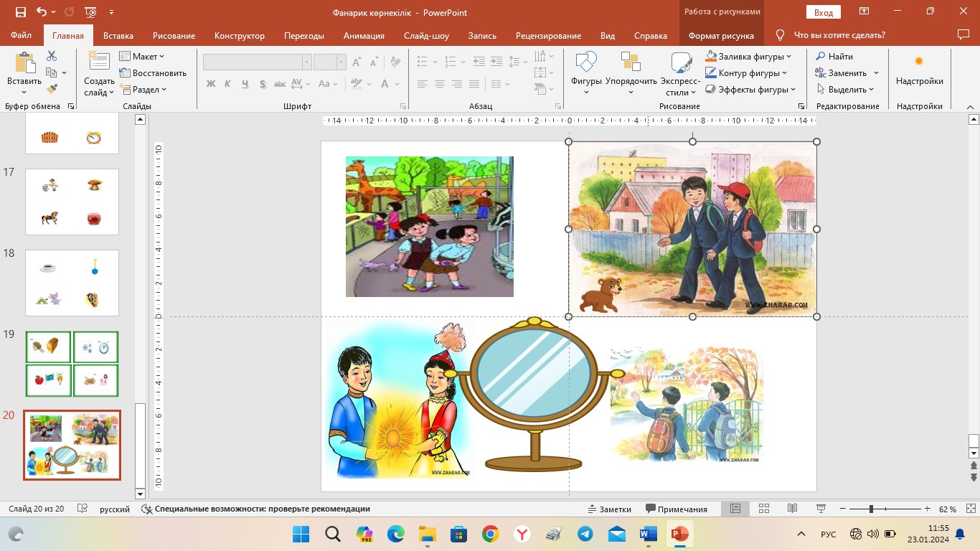Toggle the Примечания comments pane
980x551 pixels.
pyautogui.click(x=677, y=509)
